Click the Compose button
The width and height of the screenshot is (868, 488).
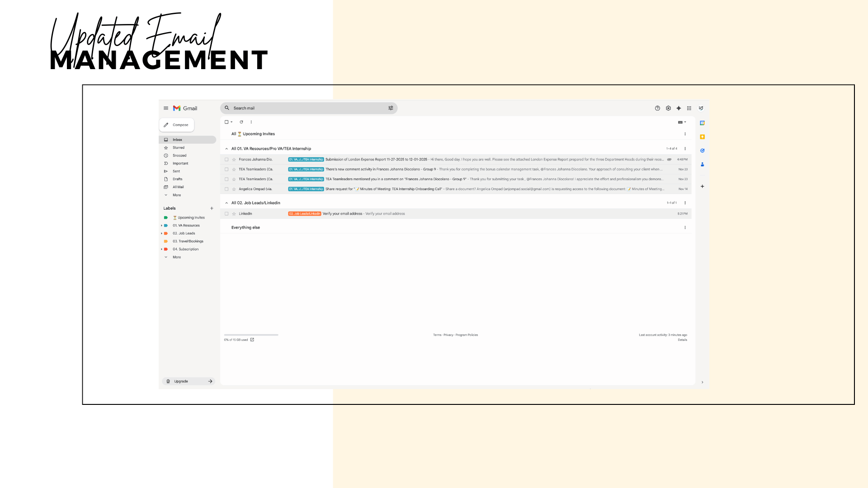tap(177, 125)
